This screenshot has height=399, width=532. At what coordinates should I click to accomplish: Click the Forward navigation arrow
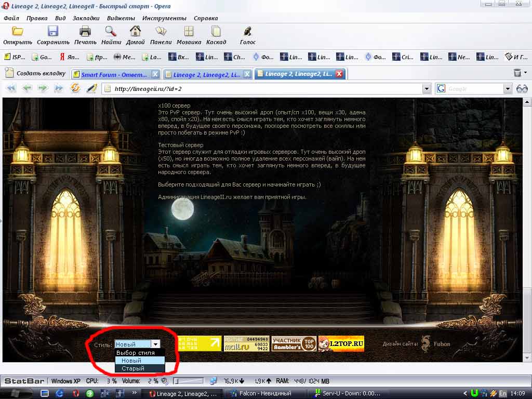click(x=43, y=88)
